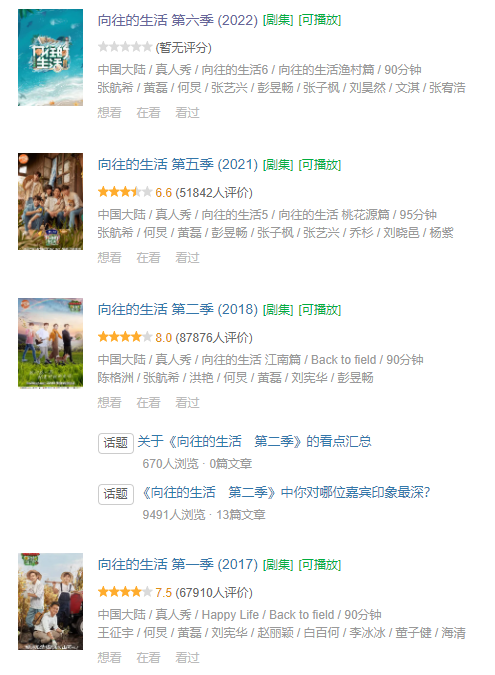
Task: Open 向往的生活 第二季 (2018) title link
Action: click(x=177, y=310)
